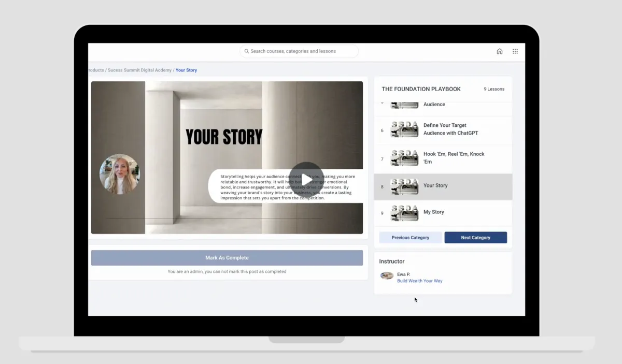This screenshot has height=364, width=622.
Task: Click instructor Ewa P. avatar
Action: pyautogui.click(x=387, y=276)
